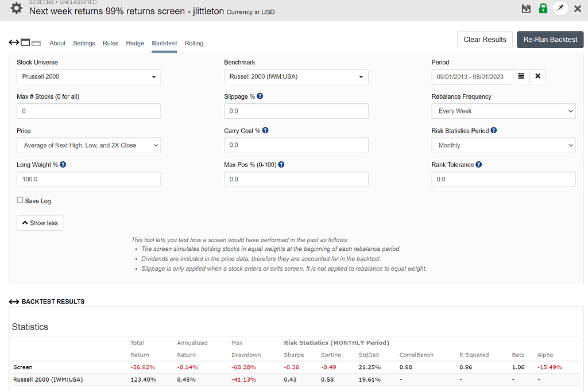Click the Carry Cost % help icon

265,130
